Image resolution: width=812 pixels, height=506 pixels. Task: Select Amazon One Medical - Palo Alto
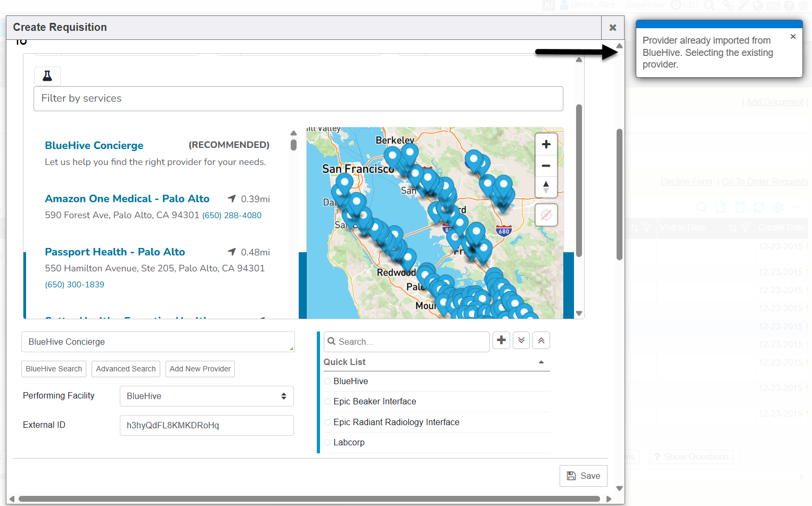(x=127, y=199)
